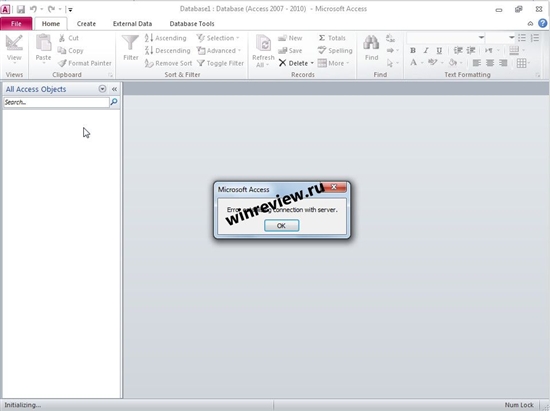Open the File backstage button
Screen dimensions: 550x411
coord(16,23)
